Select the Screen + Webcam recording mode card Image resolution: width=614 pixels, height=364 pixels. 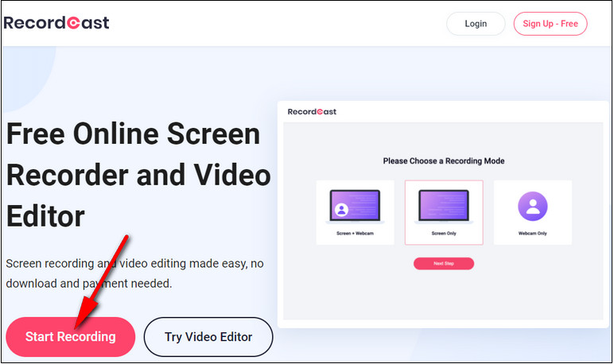coord(355,212)
